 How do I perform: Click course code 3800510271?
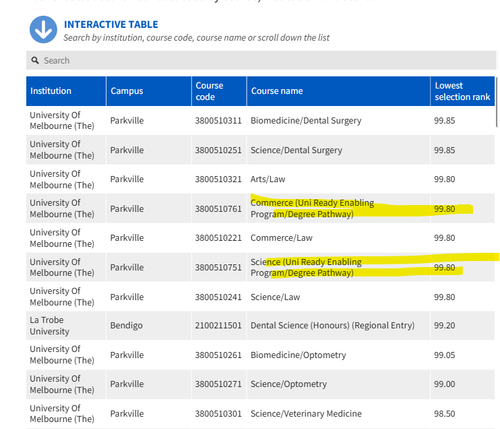[218, 384]
